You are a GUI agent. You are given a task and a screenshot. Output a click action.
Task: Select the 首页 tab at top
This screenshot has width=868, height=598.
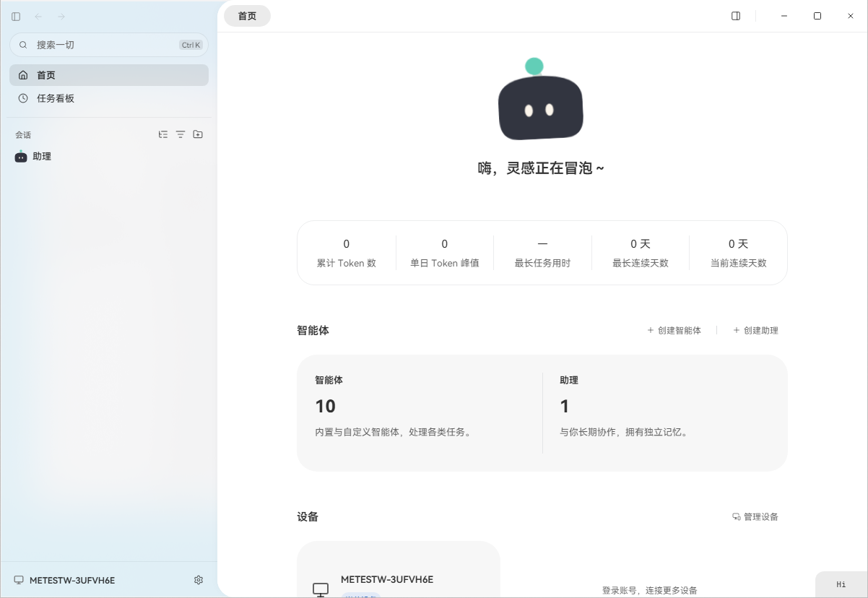[247, 16]
